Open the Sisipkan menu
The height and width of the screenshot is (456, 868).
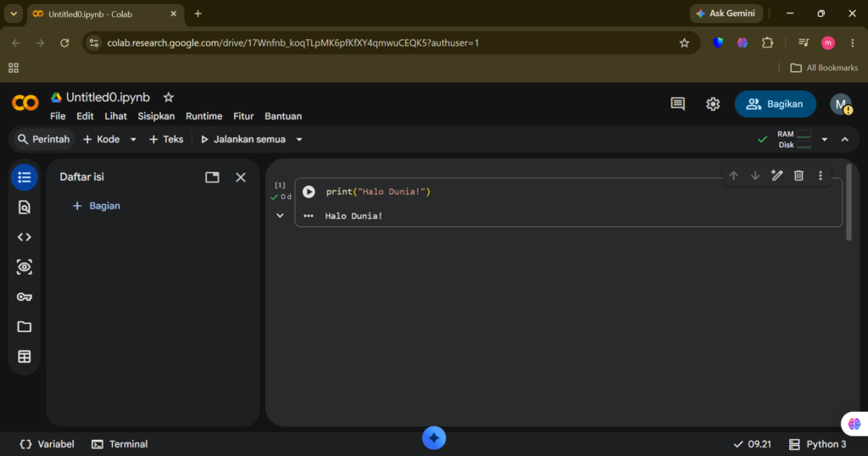(x=156, y=116)
